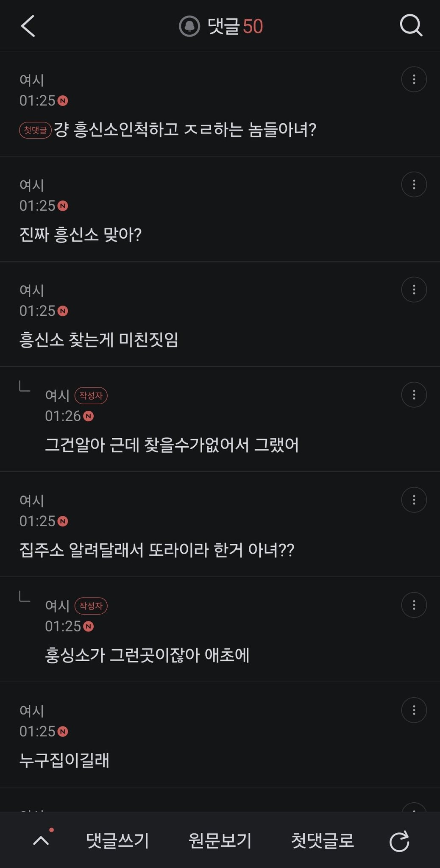
Task: Jump to first comment with 첫댓글로
Action: (323, 840)
